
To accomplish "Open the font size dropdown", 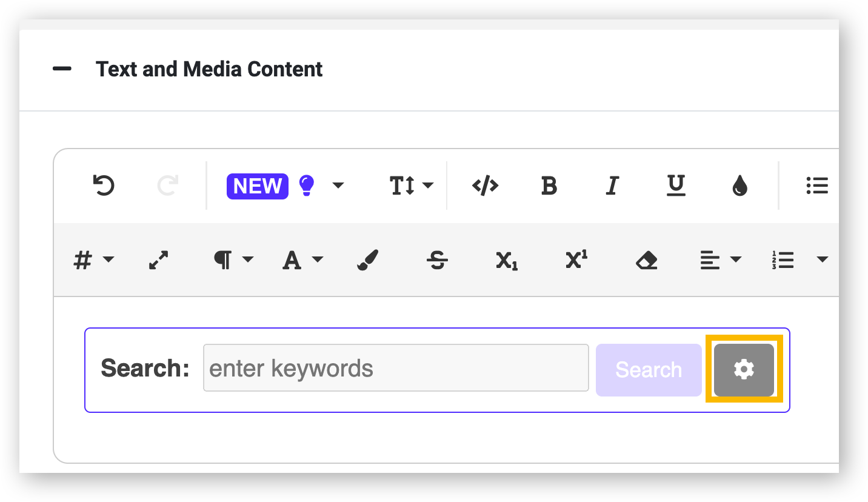I will click(412, 186).
